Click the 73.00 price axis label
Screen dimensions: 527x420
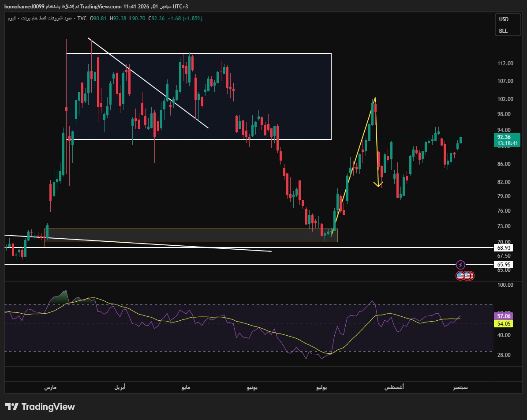pos(504,226)
